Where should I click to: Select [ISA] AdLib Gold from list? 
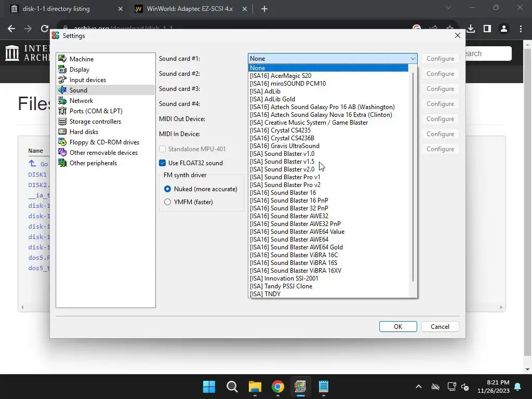coord(328,99)
